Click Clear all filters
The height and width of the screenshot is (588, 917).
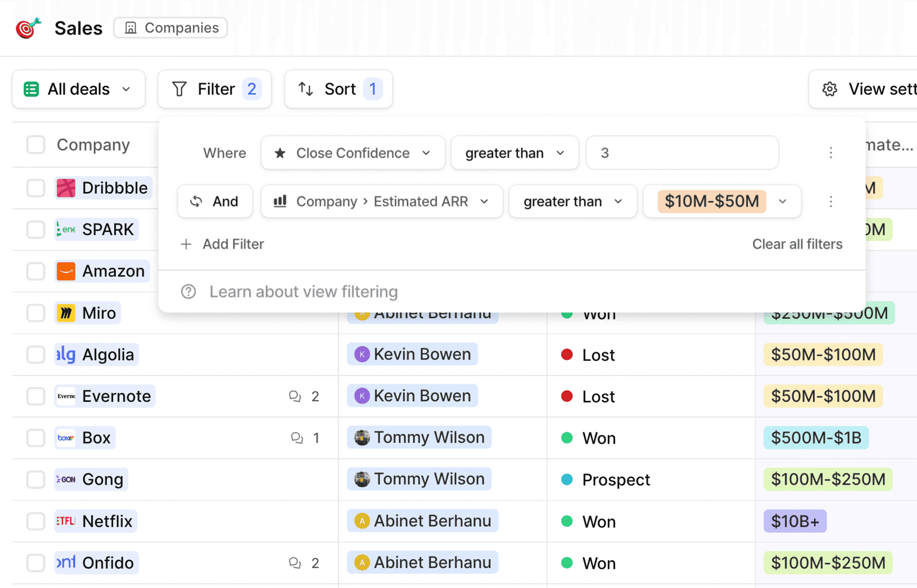point(797,244)
